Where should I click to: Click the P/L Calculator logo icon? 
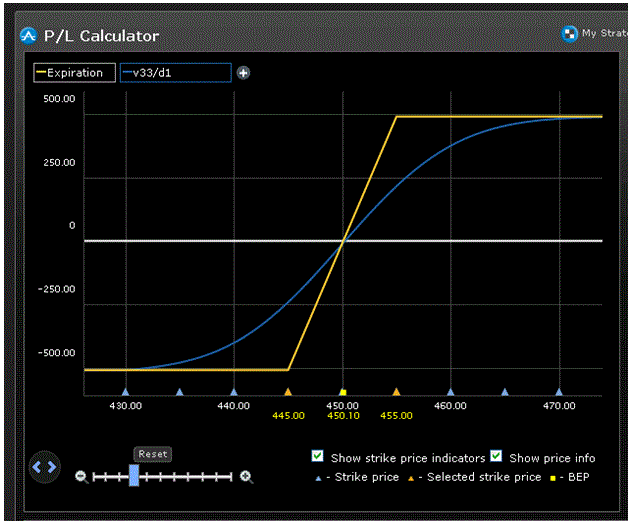pos(27,36)
